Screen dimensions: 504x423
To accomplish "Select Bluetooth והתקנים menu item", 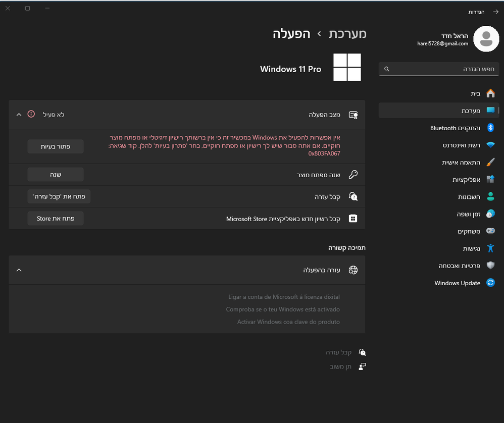I will coord(439,128).
